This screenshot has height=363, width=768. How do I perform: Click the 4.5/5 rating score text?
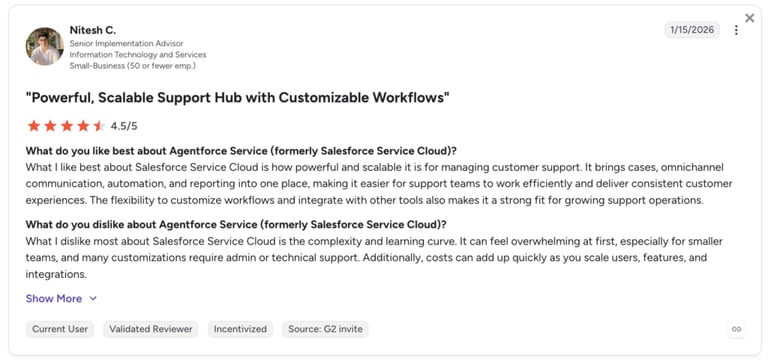(x=124, y=126)
